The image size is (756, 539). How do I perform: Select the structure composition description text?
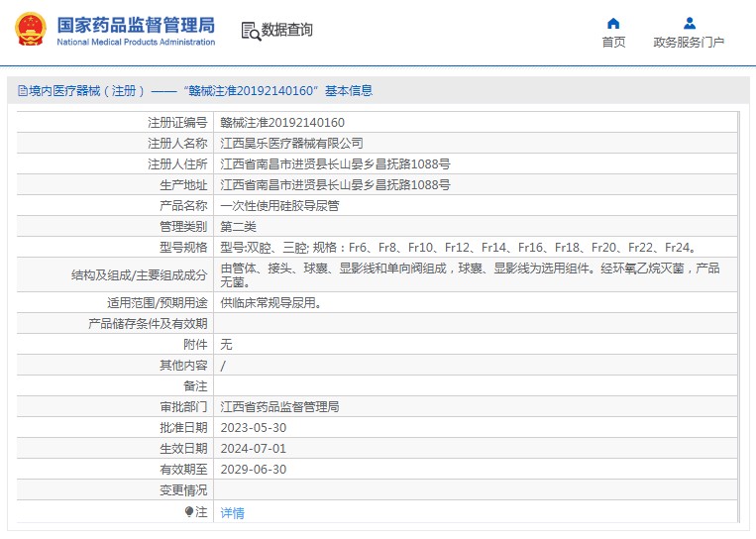point(470,274)
